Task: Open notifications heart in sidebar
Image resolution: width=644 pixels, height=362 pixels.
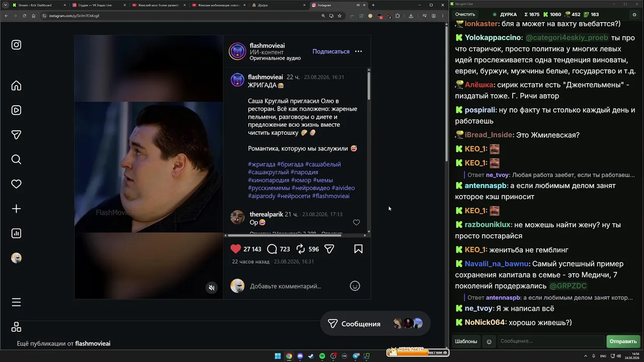Action: pos(16,184)
